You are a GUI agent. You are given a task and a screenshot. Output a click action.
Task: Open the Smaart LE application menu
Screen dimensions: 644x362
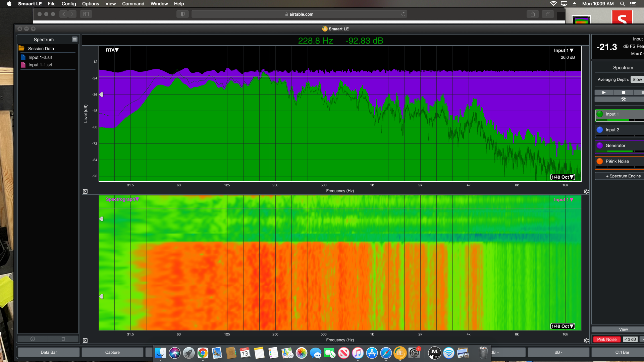point(30,4)
